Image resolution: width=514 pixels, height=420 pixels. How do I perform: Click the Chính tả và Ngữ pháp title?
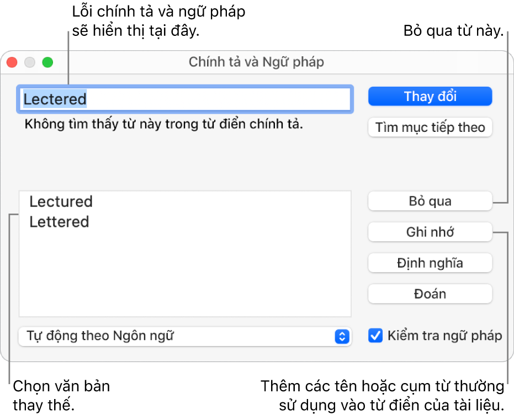click(x=256, y=62)
